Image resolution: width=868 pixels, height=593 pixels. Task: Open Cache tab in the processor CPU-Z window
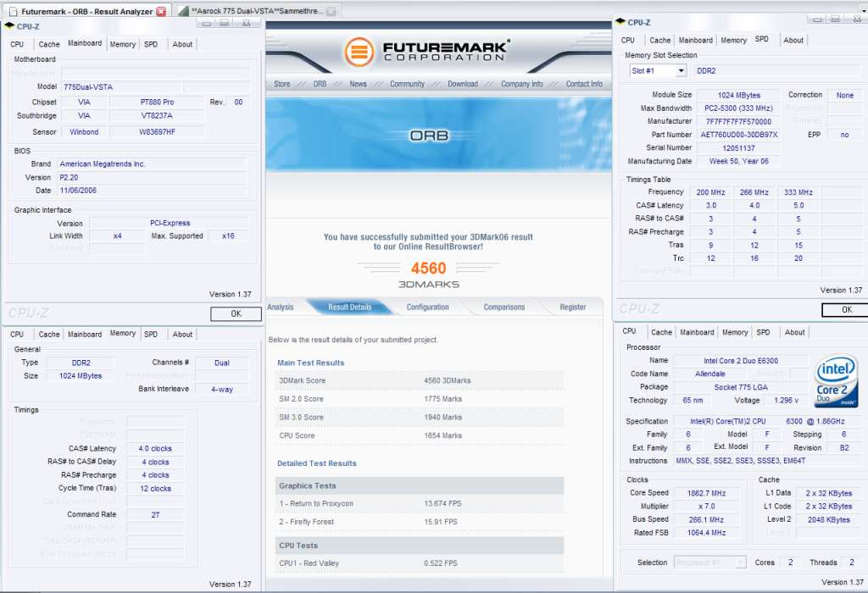click(x=661, y=332)
